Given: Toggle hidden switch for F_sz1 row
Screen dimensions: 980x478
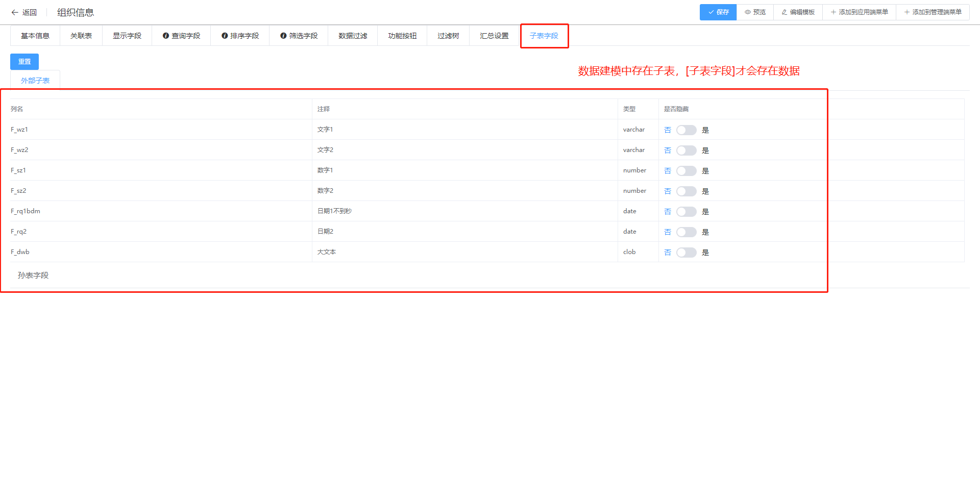Looking at the screenshot, I should point(686,171).
